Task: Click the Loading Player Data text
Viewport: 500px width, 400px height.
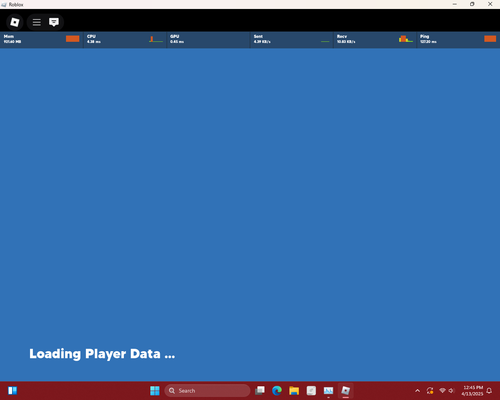Action: 102,354
